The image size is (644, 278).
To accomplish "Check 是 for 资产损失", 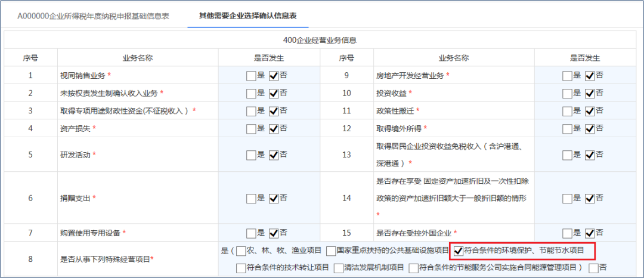I will 251,128.
